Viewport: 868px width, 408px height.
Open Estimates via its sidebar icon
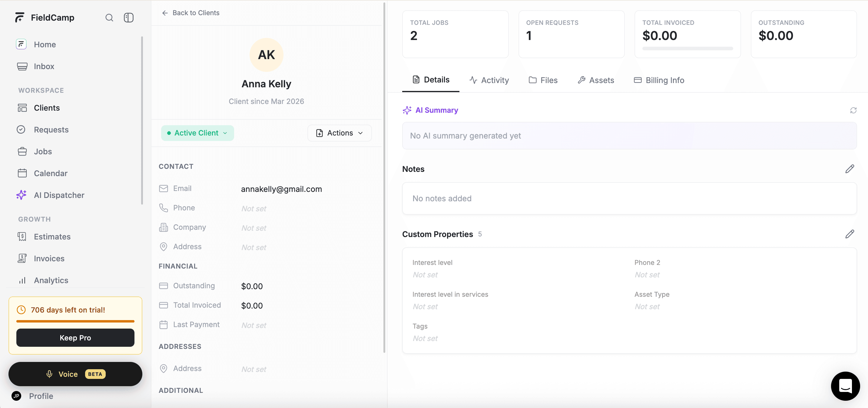(22, 236)
